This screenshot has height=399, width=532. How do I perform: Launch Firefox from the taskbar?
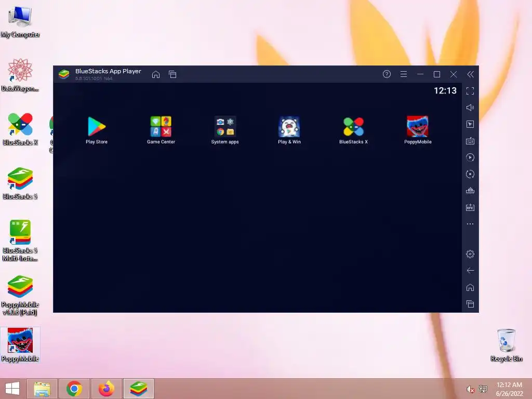pos(106,389)
